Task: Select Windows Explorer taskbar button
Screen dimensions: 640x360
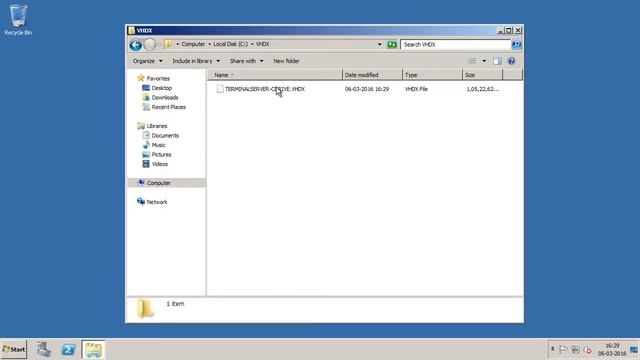Action: [93, 350]
